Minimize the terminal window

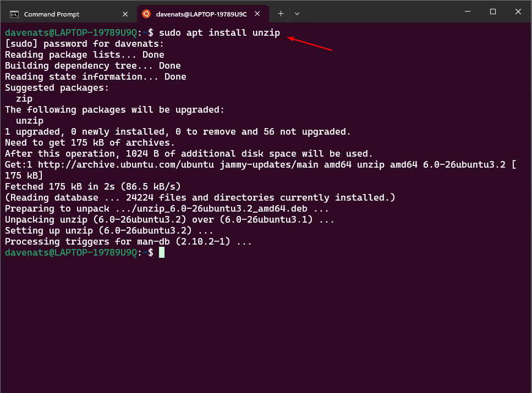pos(468,12)
